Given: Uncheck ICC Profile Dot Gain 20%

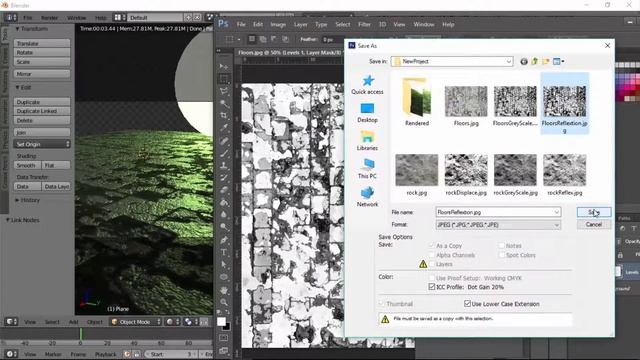Looking at the screenshot, I should coord(432,287).
